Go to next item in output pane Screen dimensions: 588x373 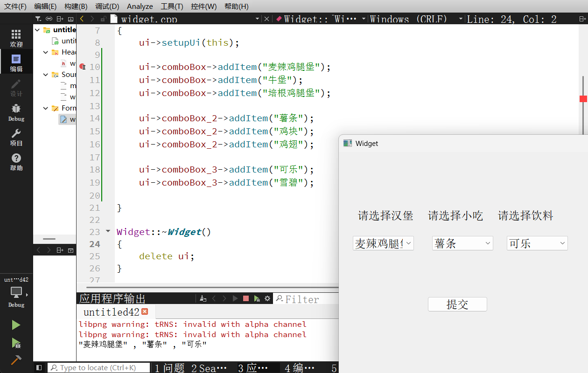[224, 298]
